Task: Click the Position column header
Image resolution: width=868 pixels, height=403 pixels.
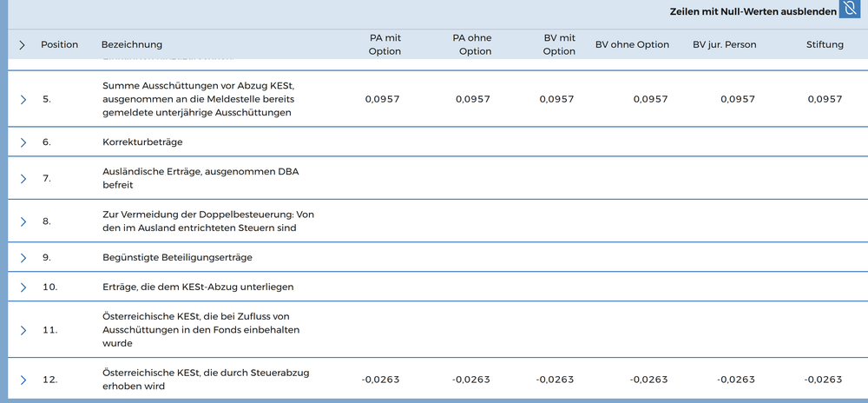Action: pyautogui.click(x=59, y=44)
